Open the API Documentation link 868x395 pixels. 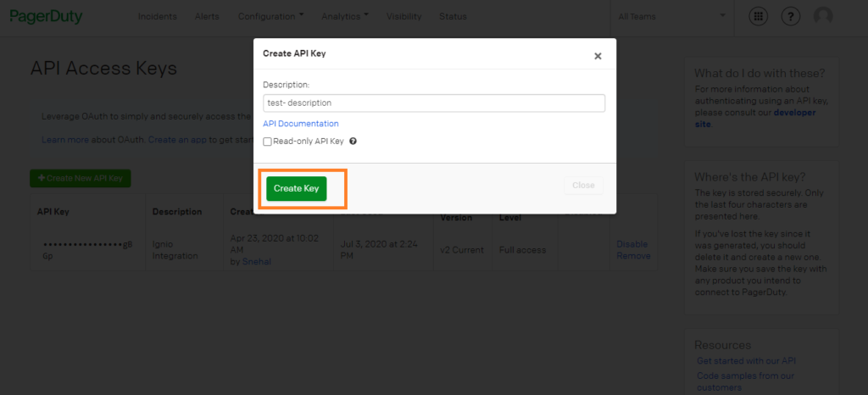click(300, 124)
